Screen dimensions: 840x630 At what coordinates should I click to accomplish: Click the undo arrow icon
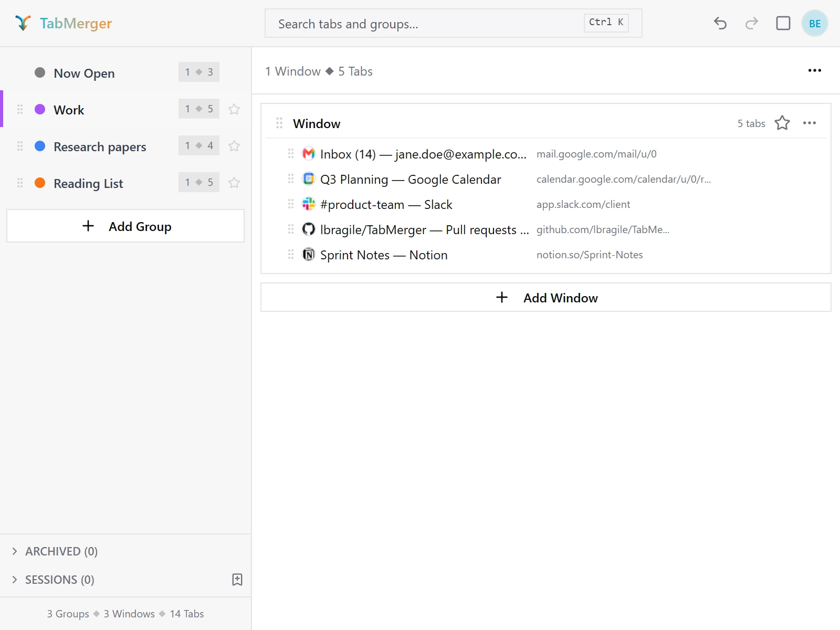720,23
